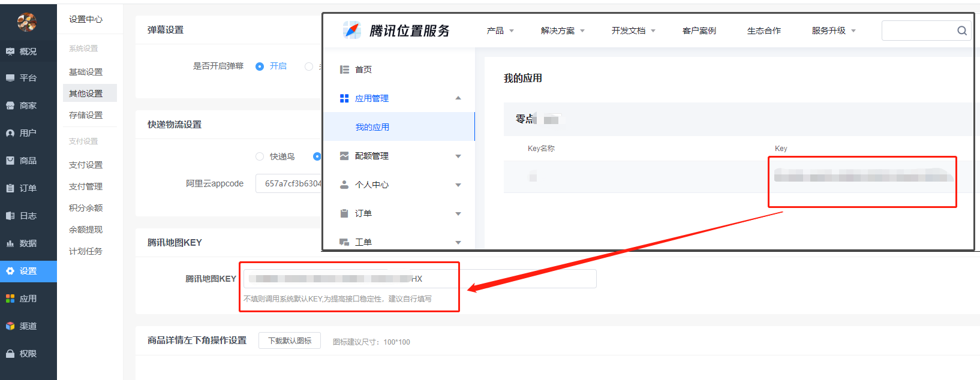Open the 支付设置 item above 支付管理
The height and width of the screenshot is (380, 980).
pos(86,165)
